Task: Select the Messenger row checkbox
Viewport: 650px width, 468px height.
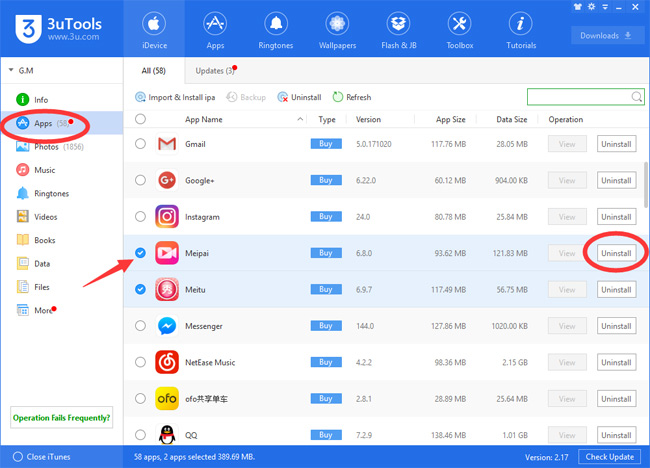Action: point(141,326)
